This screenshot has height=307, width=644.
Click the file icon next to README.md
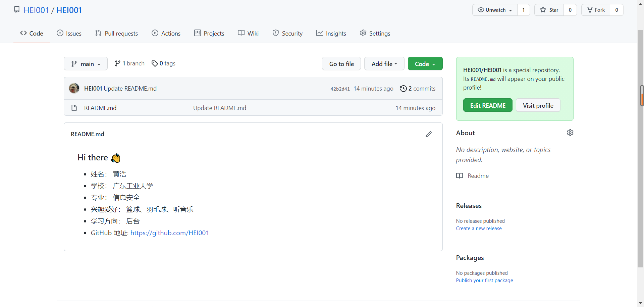tap(74, 108)
